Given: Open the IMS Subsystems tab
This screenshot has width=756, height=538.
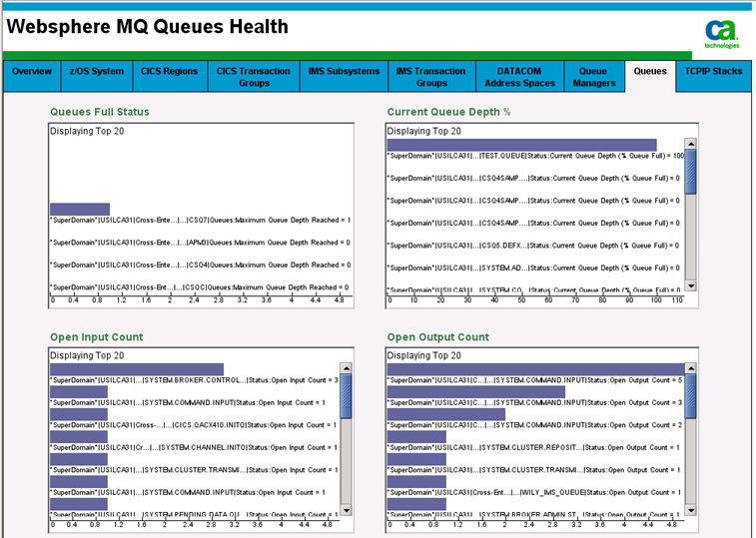Looking at the screenshot, I should 342,72.
